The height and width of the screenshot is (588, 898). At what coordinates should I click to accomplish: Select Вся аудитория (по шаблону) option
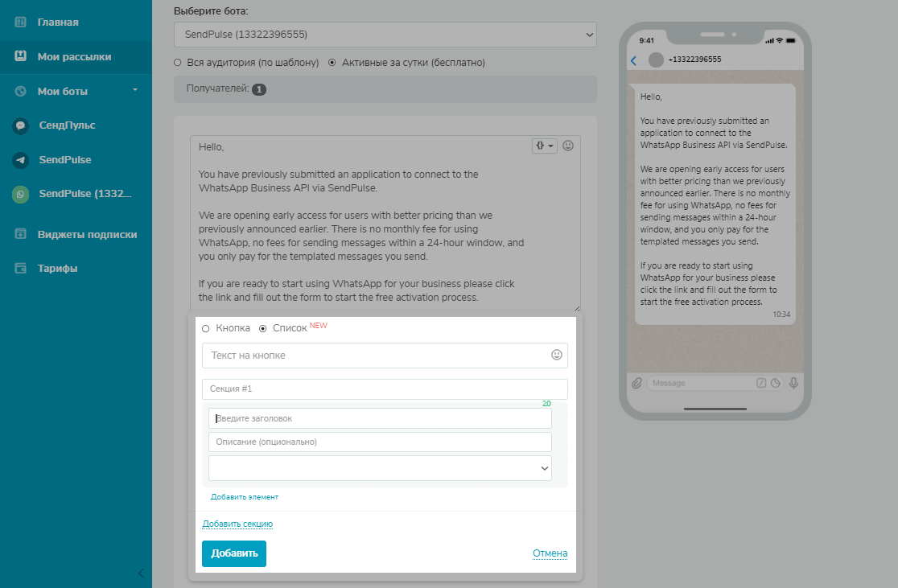[178, 63]
